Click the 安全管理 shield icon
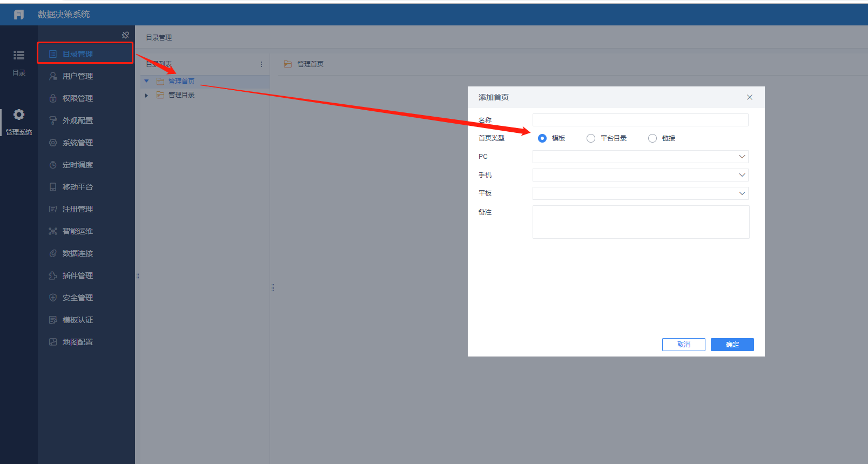868x464 pixels. pyautogui.click(x=53, y=298)
